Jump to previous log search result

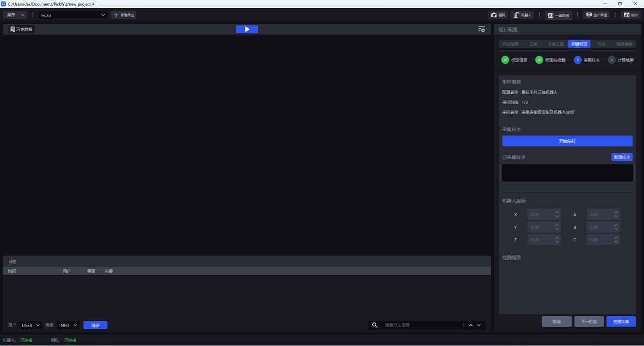(471, 325)
